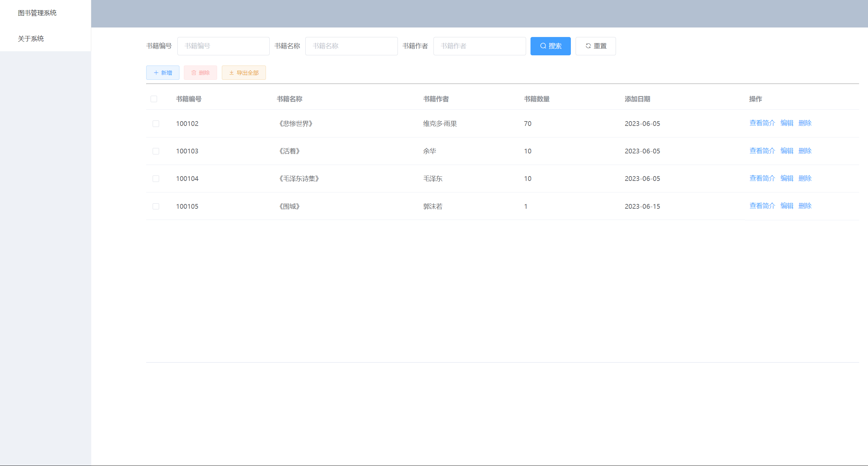868x466 pixels.
Task: Click book number 100105
Action: (x=187, y=206)
